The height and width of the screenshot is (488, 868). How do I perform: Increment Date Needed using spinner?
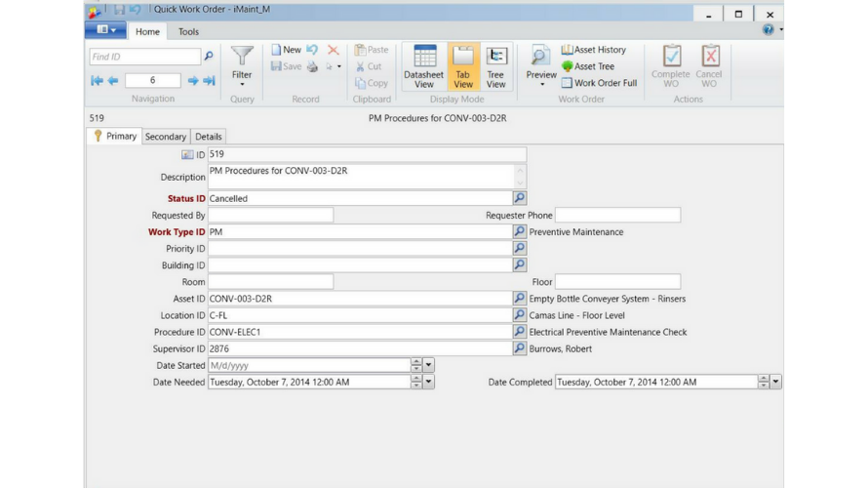coord(416,379)
